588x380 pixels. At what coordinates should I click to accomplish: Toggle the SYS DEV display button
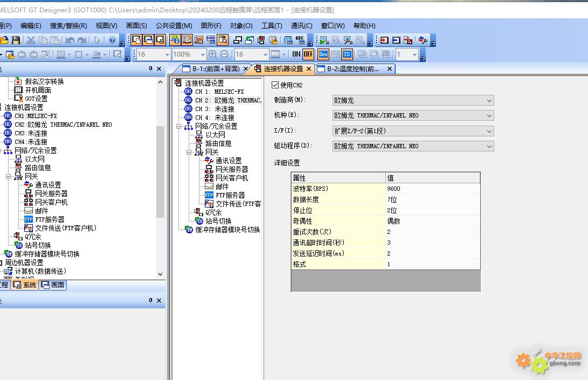[335, 54]
